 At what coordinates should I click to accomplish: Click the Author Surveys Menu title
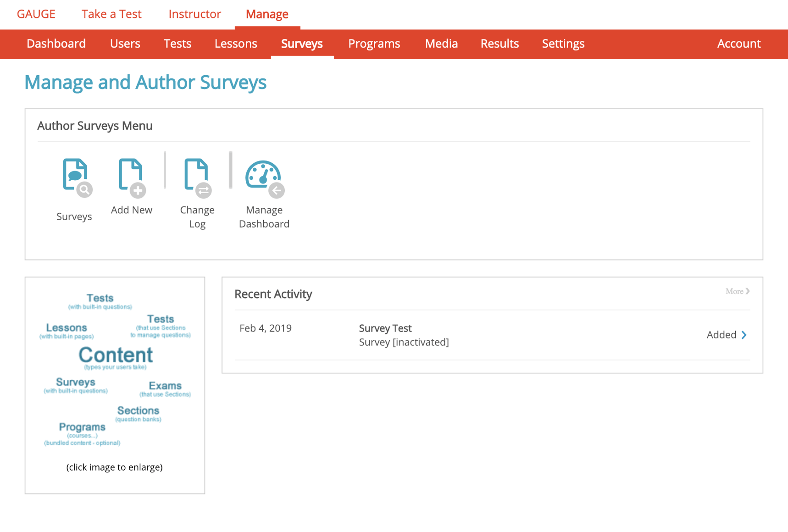(95, 126)
